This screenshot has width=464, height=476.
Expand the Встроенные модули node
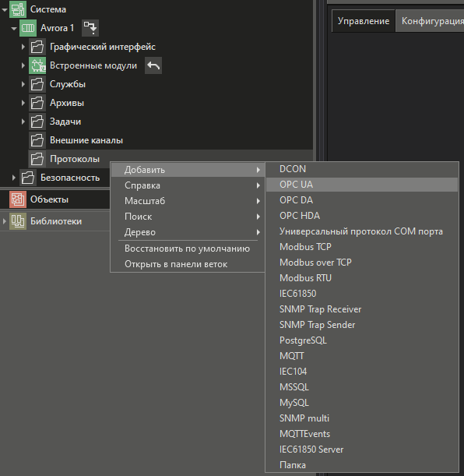click(23, 65)
